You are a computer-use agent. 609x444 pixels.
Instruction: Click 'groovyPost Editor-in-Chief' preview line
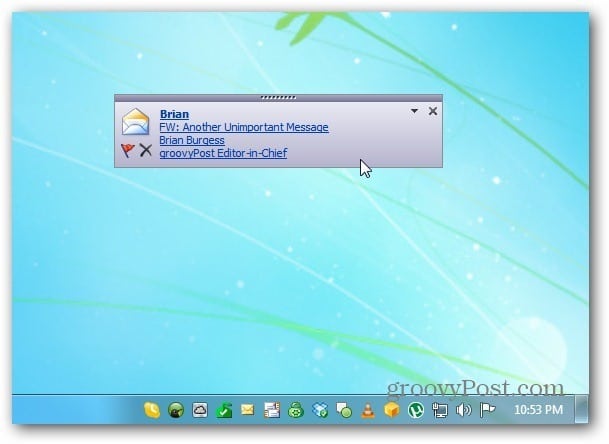tap(223, 153)
